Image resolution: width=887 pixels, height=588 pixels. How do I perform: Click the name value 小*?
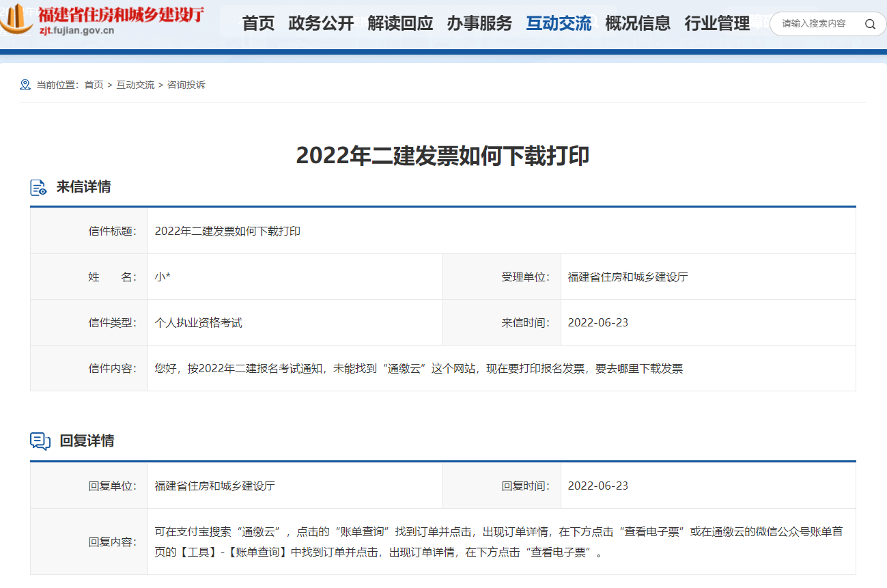[162, 277]
